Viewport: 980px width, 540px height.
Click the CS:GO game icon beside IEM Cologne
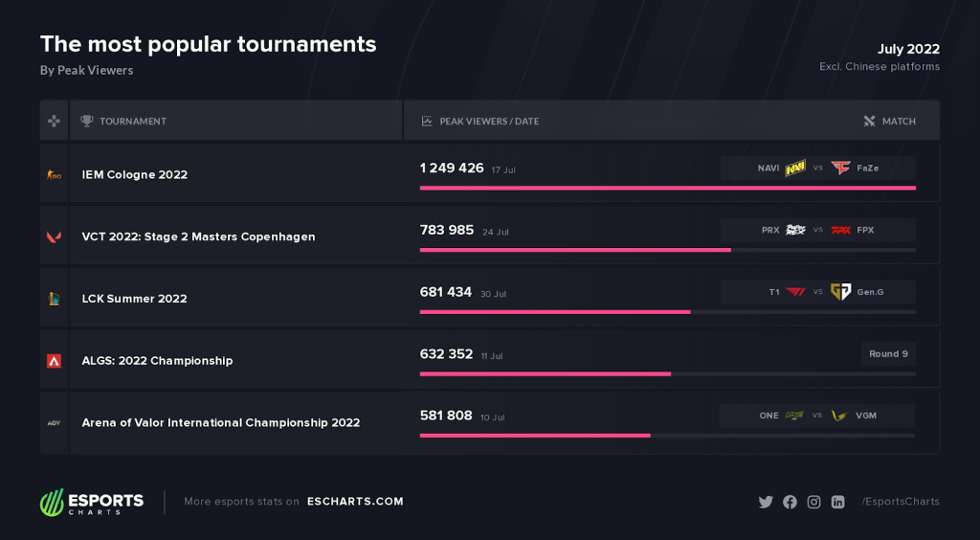tap(55, 175)
